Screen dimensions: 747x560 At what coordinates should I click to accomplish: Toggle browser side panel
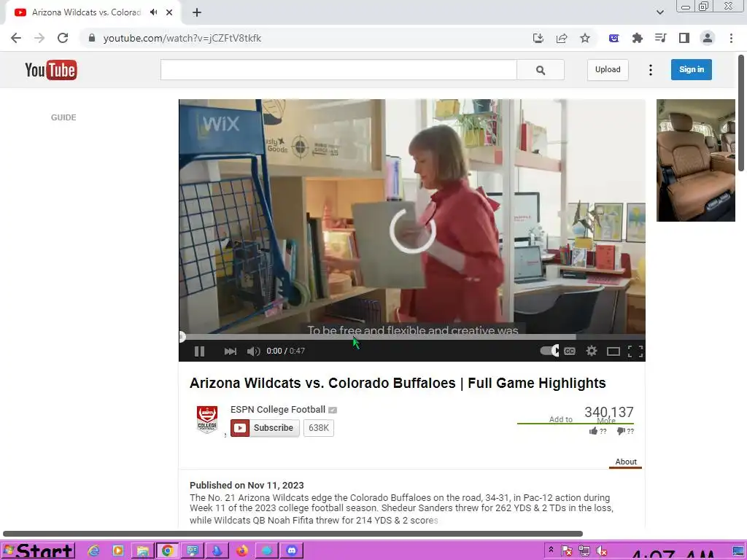point(684,38)
